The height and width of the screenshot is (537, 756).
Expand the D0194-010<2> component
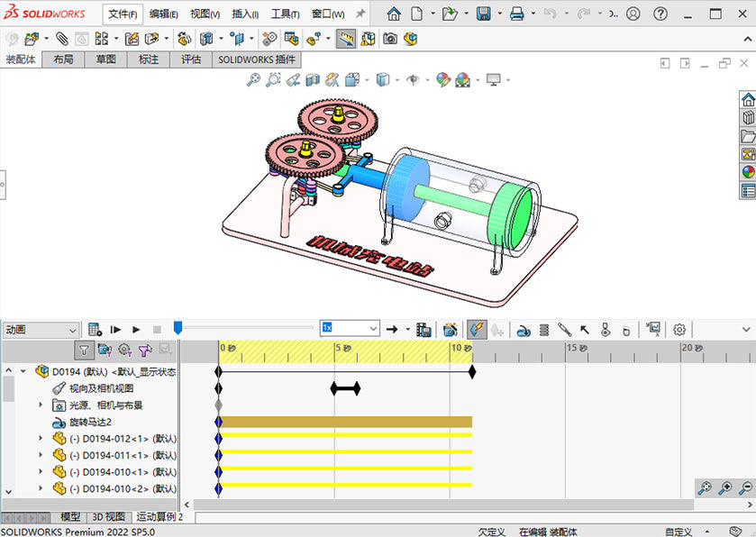(41, 487)
